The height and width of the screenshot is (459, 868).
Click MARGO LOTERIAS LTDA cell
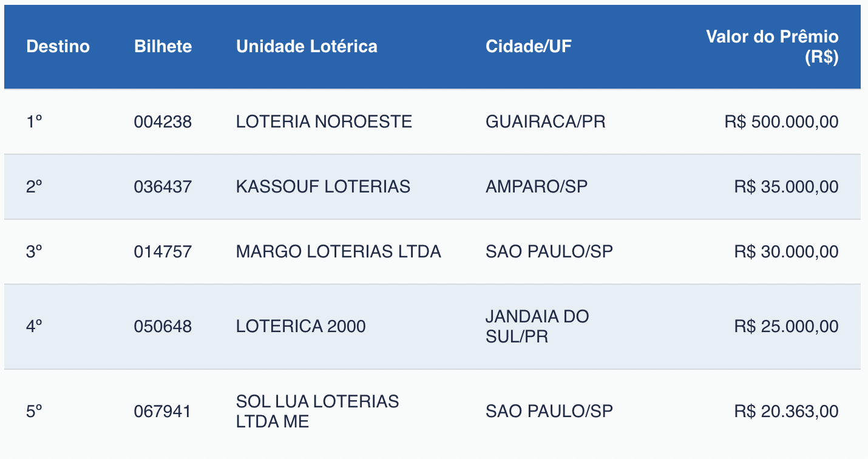(338, 251)
